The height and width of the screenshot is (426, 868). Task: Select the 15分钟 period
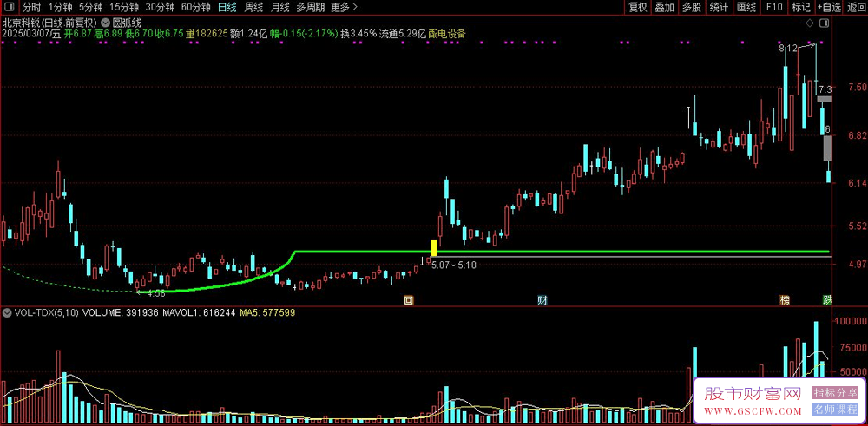click(124, 7)
